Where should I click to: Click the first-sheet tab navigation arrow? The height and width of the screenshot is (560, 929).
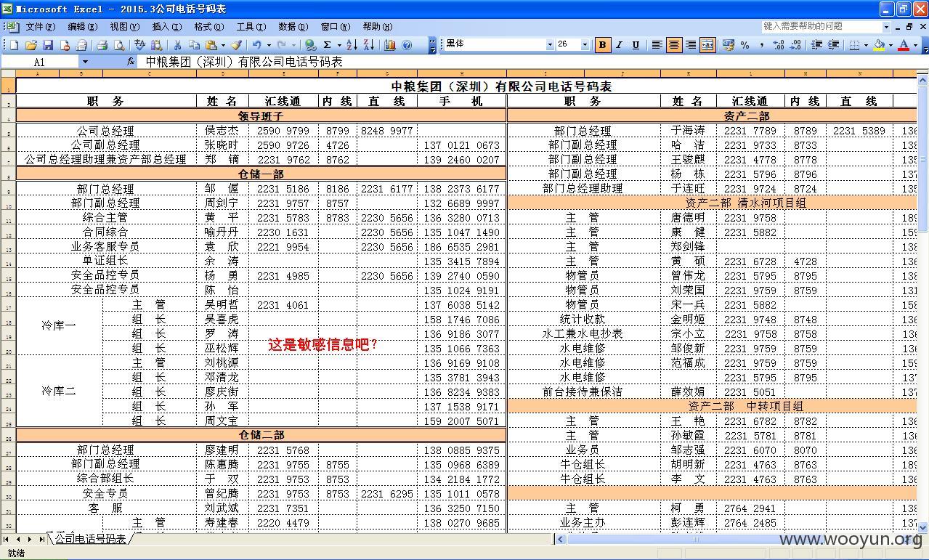coord(6,539)
